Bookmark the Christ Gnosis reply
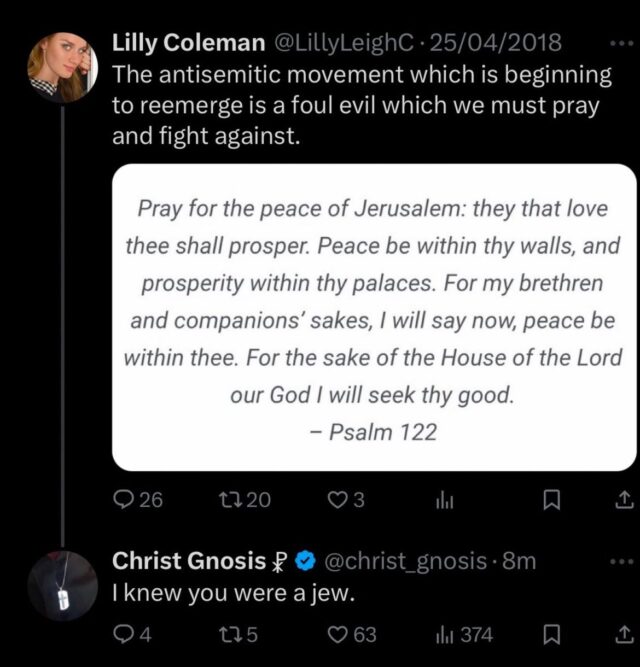 click(x=549, y=634)
